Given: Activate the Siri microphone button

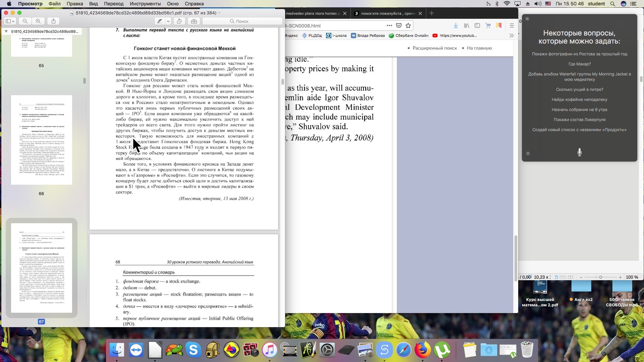Looking at the screenshot, I should pos(579,153).
